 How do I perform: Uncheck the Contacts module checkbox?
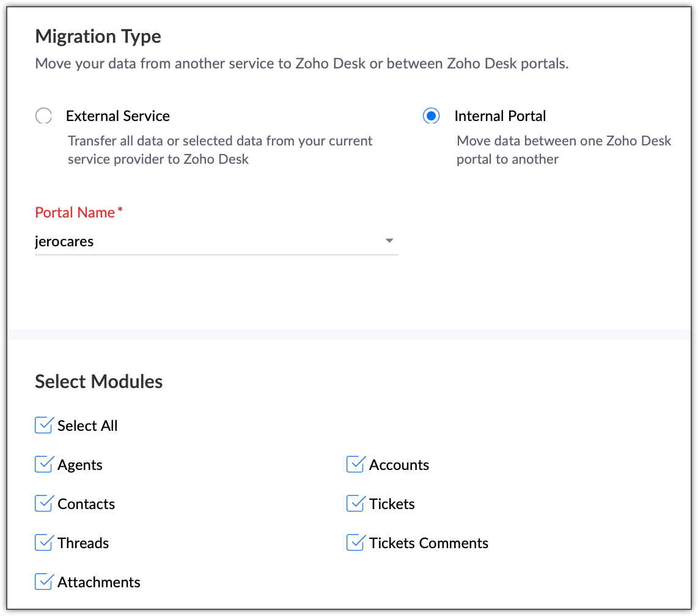click(43, 504)
